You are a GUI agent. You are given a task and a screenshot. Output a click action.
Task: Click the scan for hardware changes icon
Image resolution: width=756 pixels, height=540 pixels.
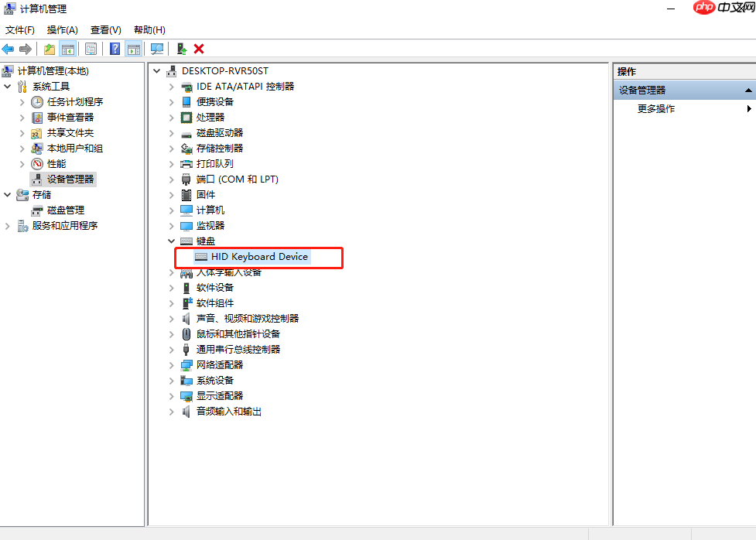pyautogui.click(x=157, y=49)
